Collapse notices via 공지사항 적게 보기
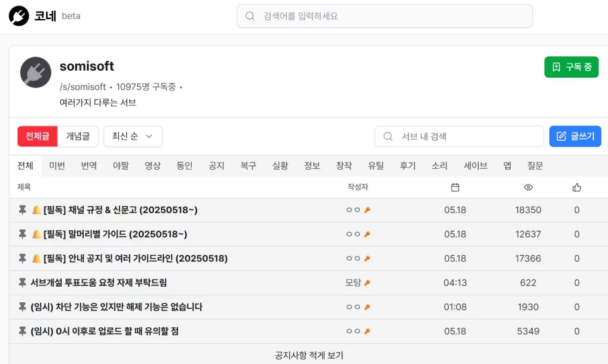Image resolution: width=608 pixels, height=364 pixels. [309, 355]
